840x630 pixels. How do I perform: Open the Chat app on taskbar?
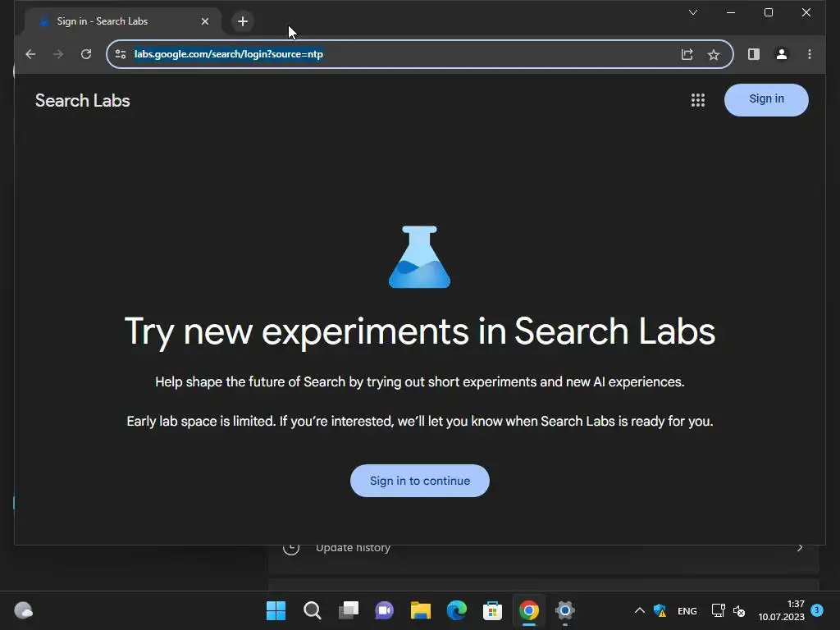click(384, 610)
